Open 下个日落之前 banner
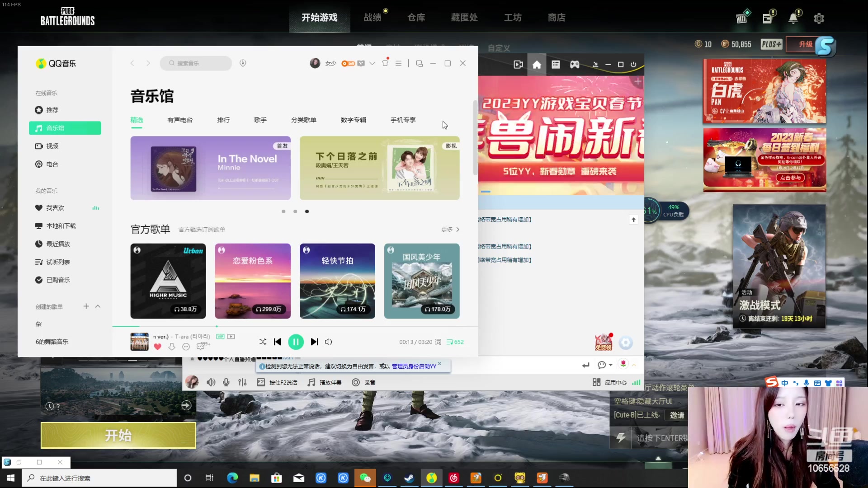 (x=380, y=168)
